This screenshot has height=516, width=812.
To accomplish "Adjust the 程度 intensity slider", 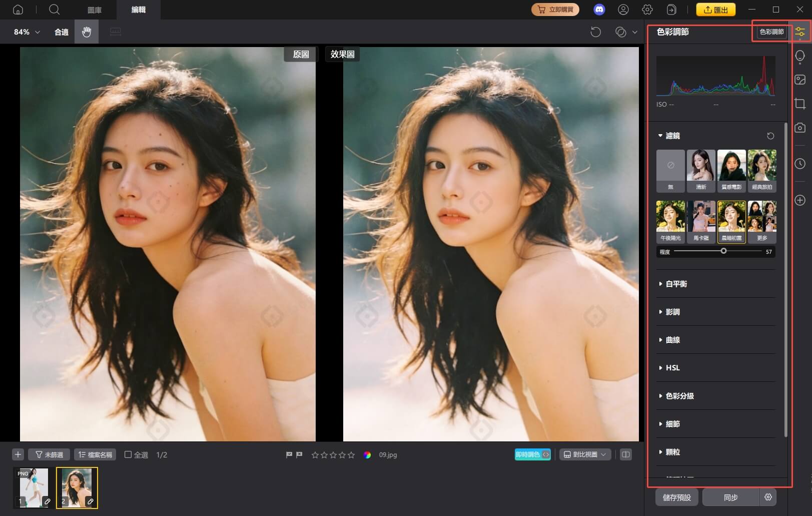I will 717,251.
